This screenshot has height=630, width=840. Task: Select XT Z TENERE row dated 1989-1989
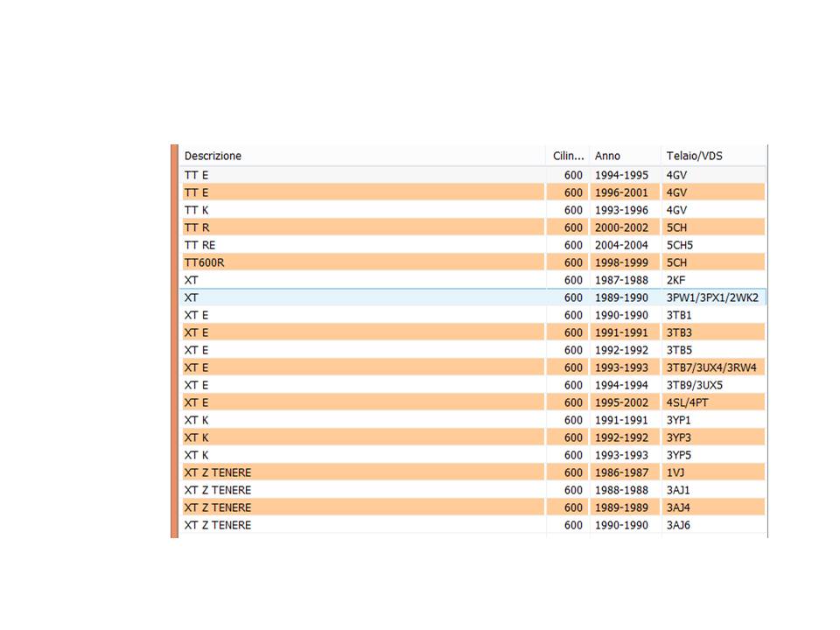pyautogui.click(x=473, y=507)
